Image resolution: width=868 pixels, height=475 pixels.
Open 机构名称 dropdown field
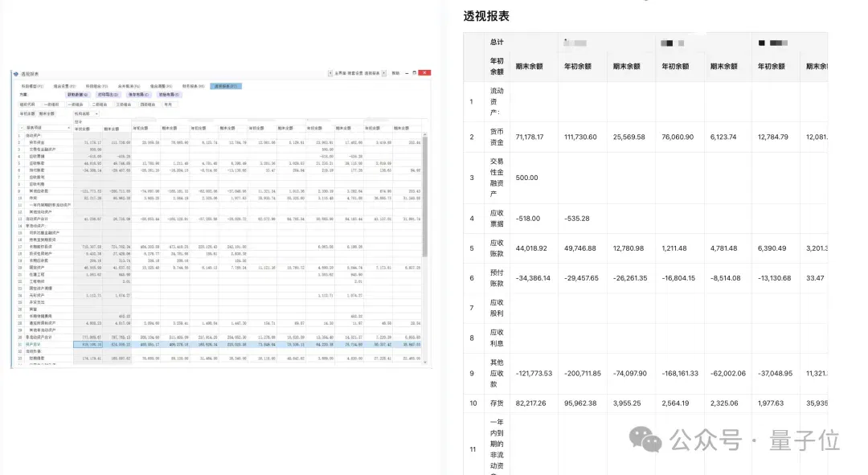(x=86, y=113)
